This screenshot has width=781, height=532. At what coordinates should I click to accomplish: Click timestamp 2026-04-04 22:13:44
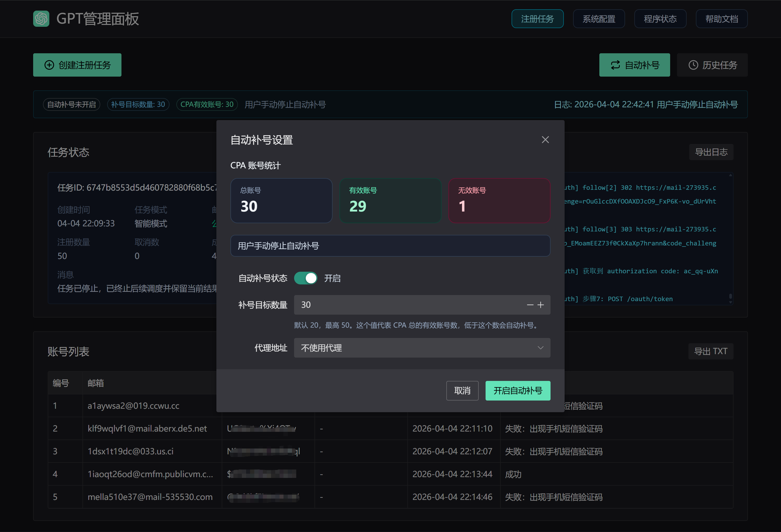click(452, 474)
